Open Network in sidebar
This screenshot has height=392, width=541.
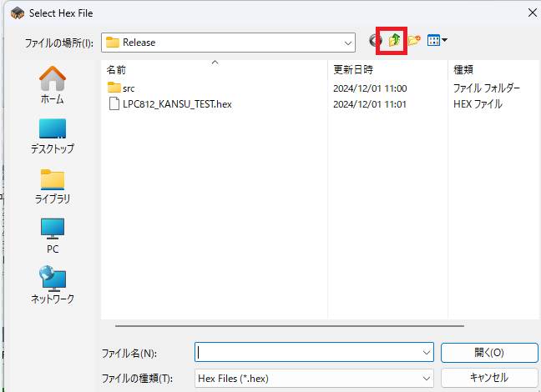coord(52,284)
